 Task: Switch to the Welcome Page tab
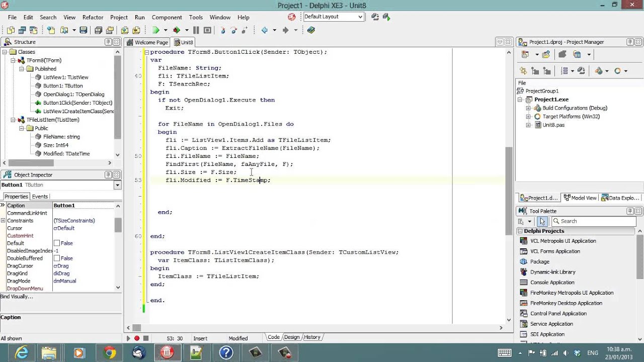pos(147,42)
